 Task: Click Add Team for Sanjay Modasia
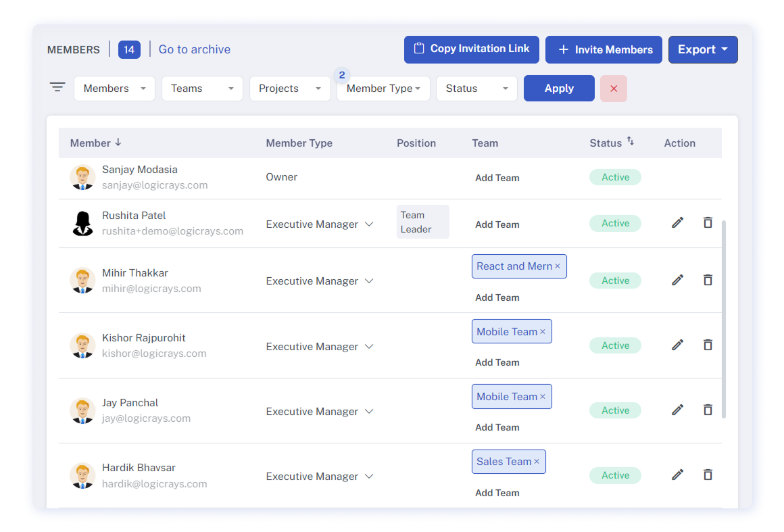point(497,178)
